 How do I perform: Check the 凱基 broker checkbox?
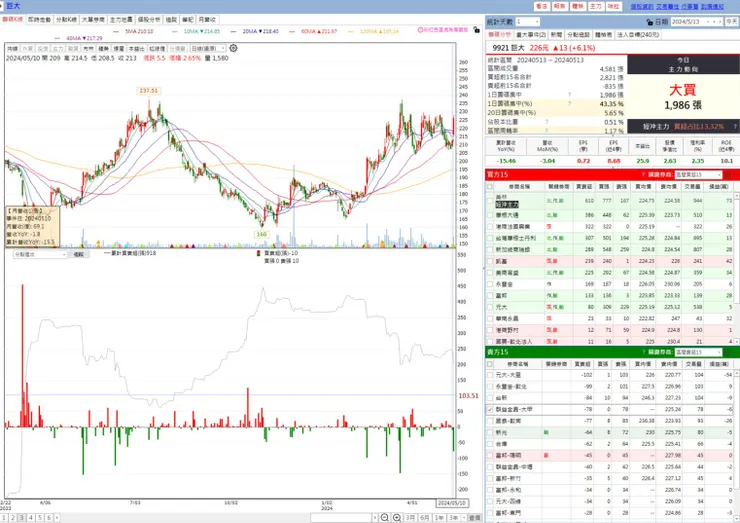tap(490, 261)
